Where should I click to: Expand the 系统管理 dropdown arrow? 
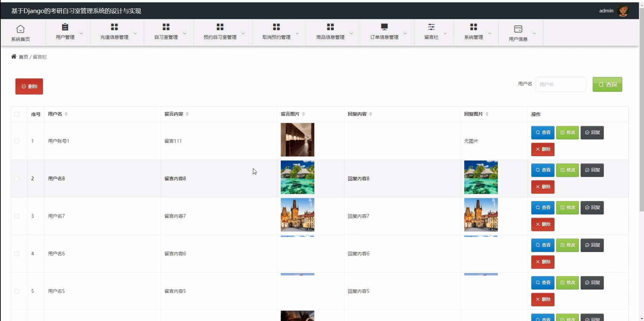coord(490,33)
